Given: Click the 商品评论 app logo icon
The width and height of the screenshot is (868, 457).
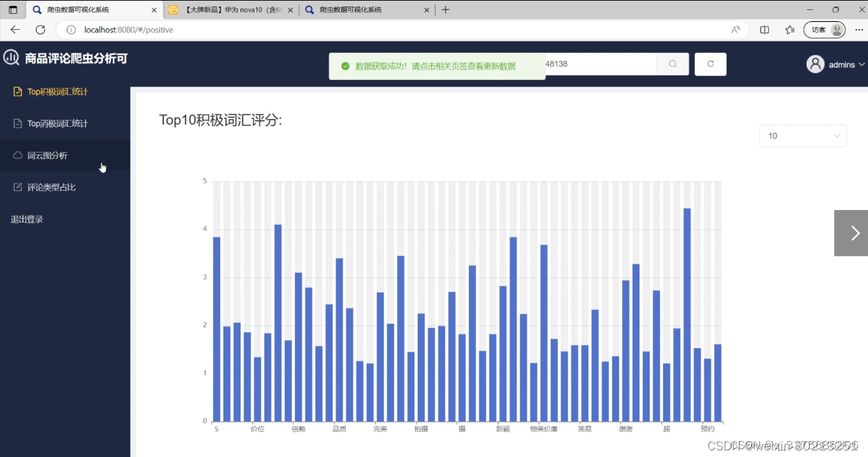Looking at the screenshot, I should point(11,57).
